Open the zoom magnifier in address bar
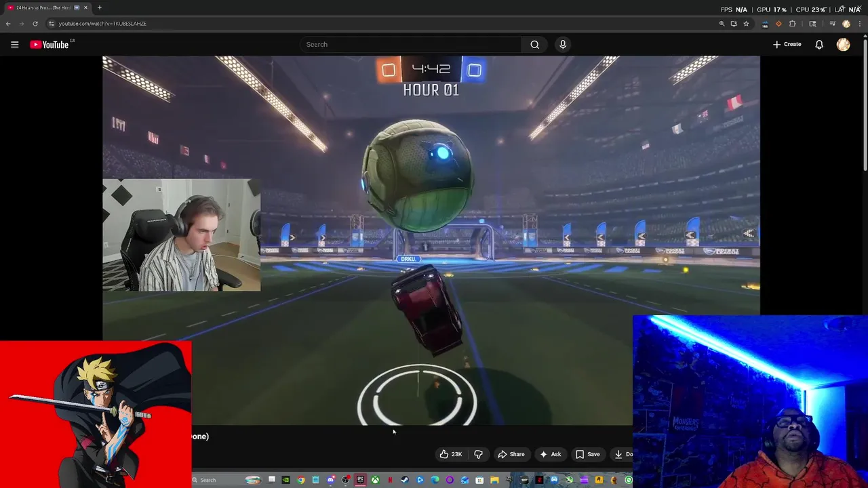868x488 pixels. pos(722,24)
